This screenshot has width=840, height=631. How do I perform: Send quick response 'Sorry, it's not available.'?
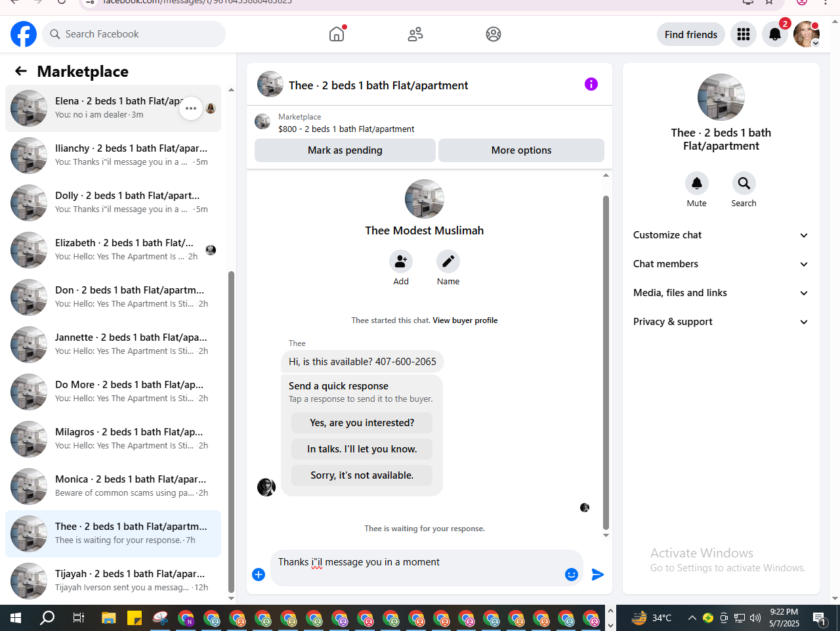coord(362,475)
